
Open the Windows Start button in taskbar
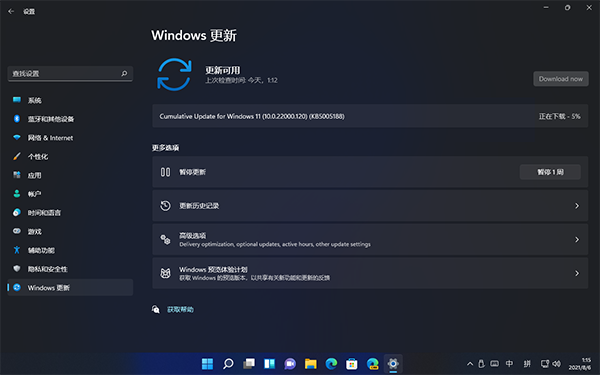pos(207,364)
